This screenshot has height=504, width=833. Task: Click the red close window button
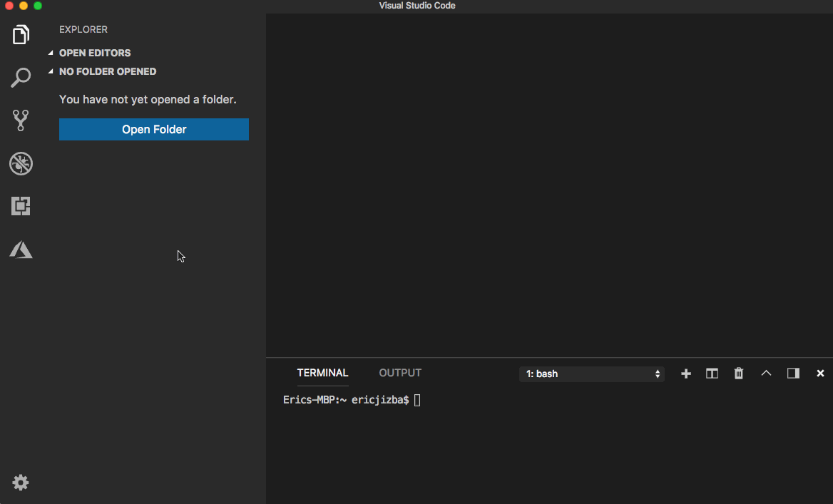pos(9,5)
